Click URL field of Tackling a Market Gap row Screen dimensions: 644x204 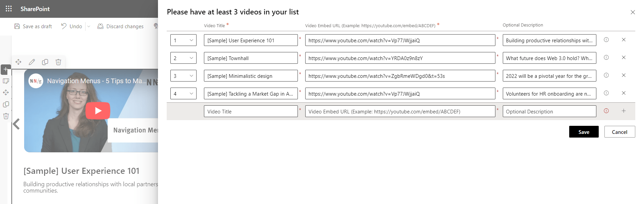click(400, 94)
